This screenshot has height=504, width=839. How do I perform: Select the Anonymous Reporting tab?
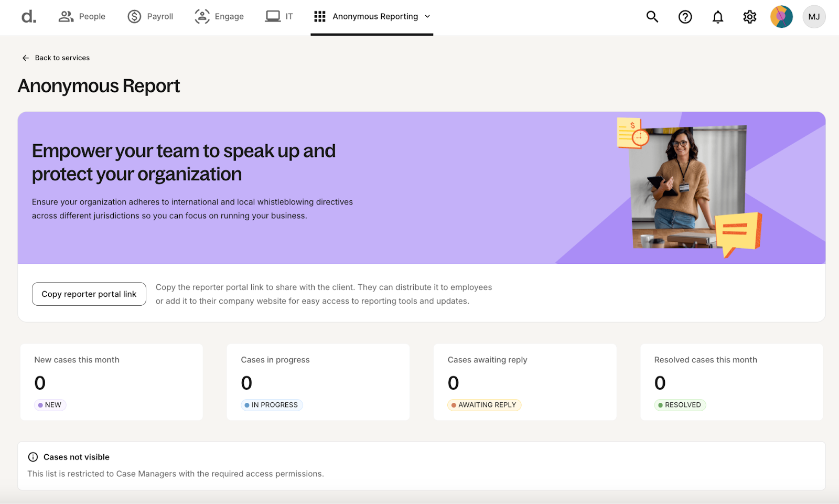[372, 17]
